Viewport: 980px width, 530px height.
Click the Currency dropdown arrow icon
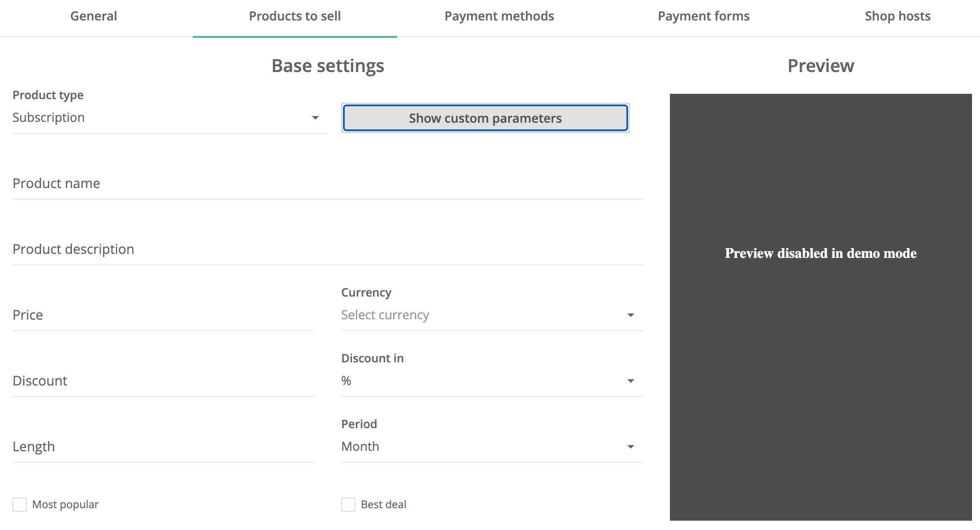tap(630, 315)
